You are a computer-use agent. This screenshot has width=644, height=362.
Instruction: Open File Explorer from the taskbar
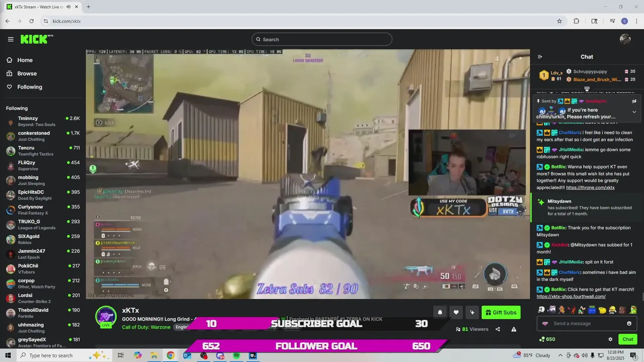tap(154, 355)
